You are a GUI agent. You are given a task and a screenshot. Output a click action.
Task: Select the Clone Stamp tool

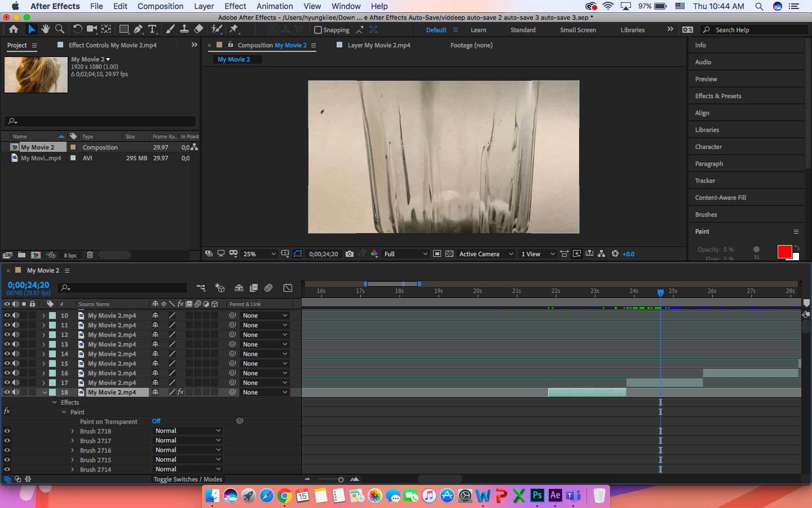184,29
